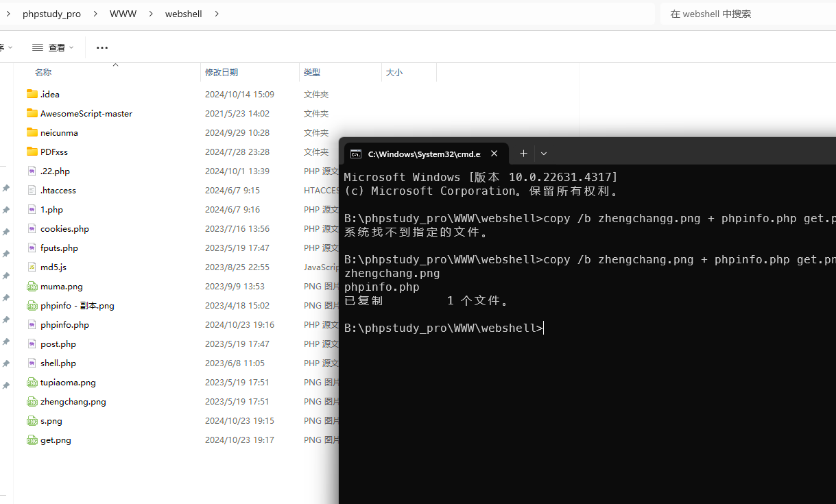
Task: Toggle the pin marker next to 1.php
Action: click(x=5, y=209)
